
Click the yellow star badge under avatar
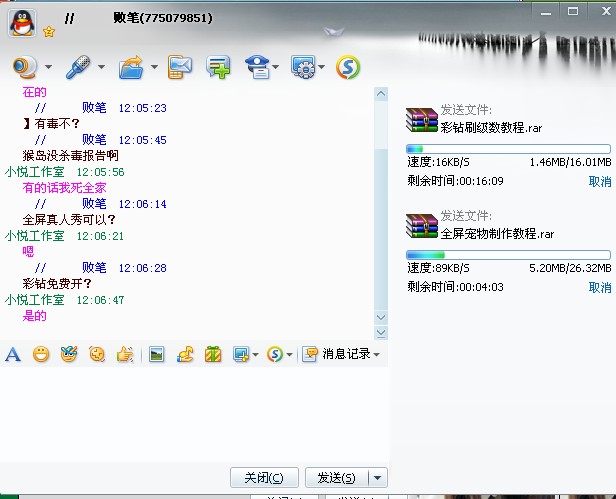(x=49, y=31)
